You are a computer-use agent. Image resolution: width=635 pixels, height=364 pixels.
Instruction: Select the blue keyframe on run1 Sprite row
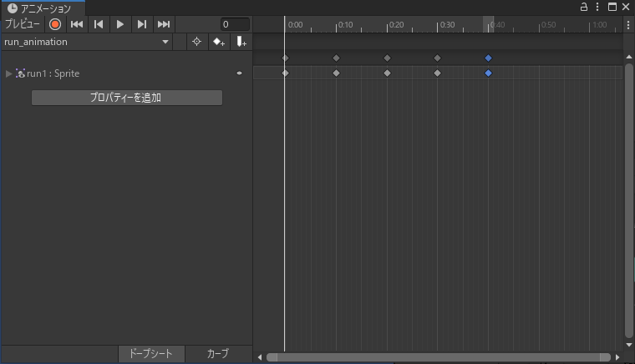pyautogui.click(x=489, y=73)
